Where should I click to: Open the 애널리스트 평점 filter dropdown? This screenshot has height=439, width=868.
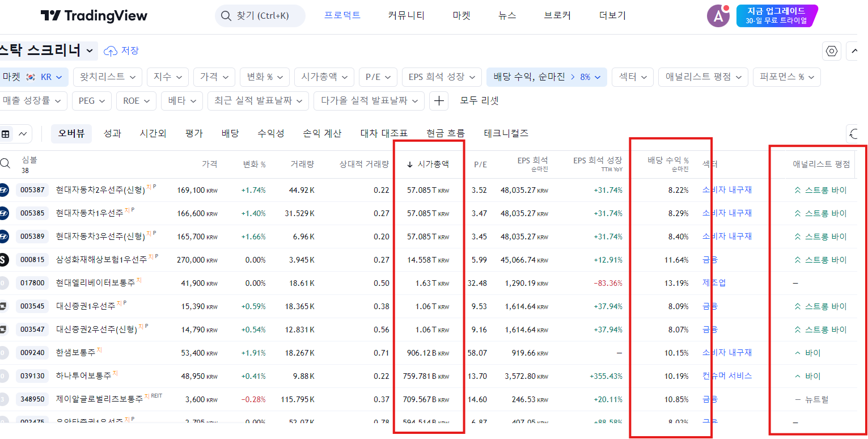pyautogui.click(x=703, y=77)
